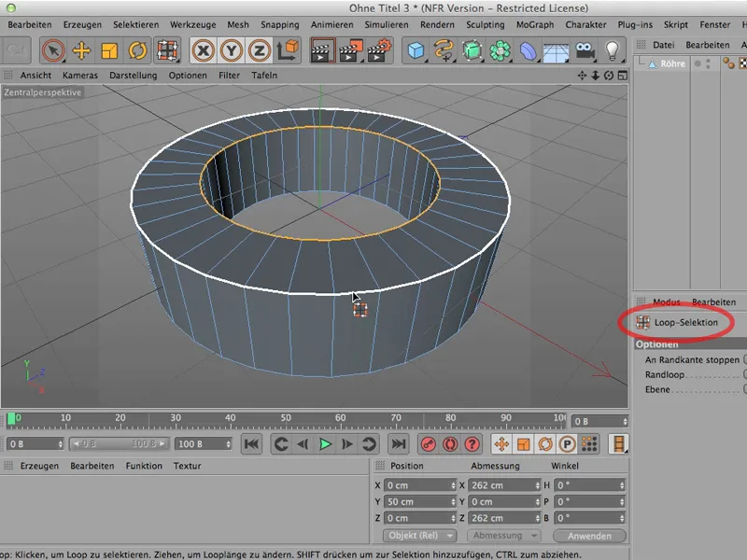Activate the Move tool in top toolbar
The width and height of the screenshot is (747, 560).
[x=81, y=50]
